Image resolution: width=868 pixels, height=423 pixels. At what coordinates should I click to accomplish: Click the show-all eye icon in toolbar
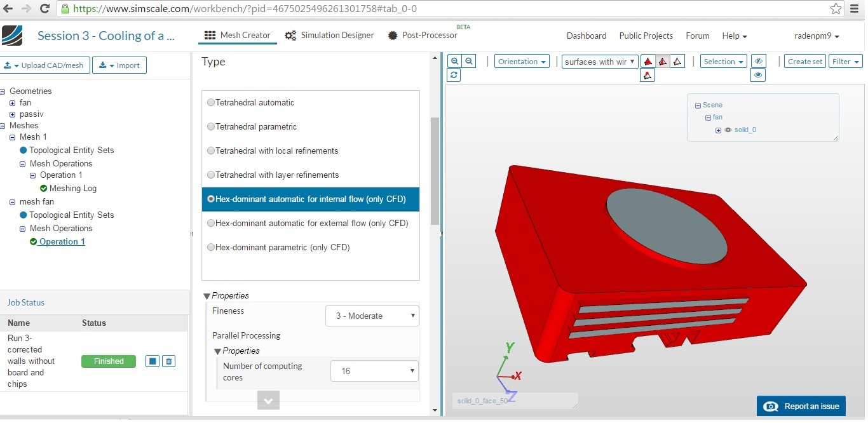[758, 75]
